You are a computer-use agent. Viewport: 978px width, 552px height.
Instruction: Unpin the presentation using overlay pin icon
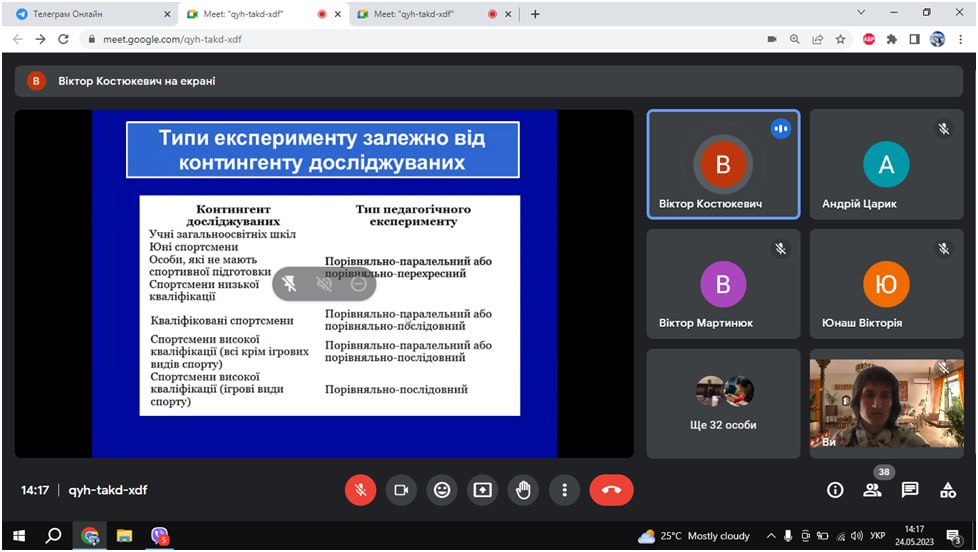(290, 284)
